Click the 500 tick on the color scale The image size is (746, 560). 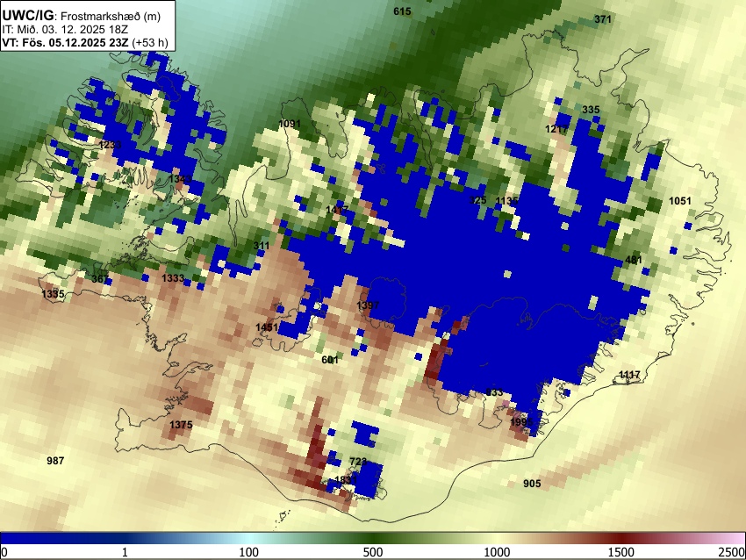pyautogui.click(x=372, y=552)
